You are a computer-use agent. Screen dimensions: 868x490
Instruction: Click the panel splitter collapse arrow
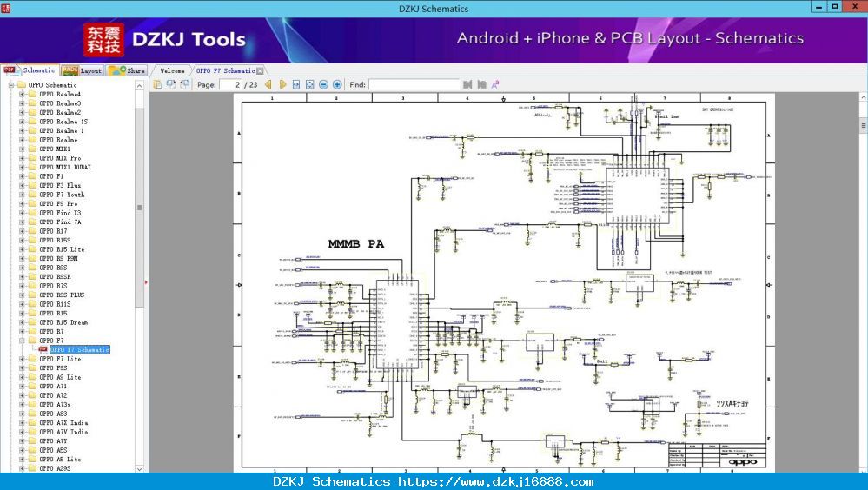146,282
